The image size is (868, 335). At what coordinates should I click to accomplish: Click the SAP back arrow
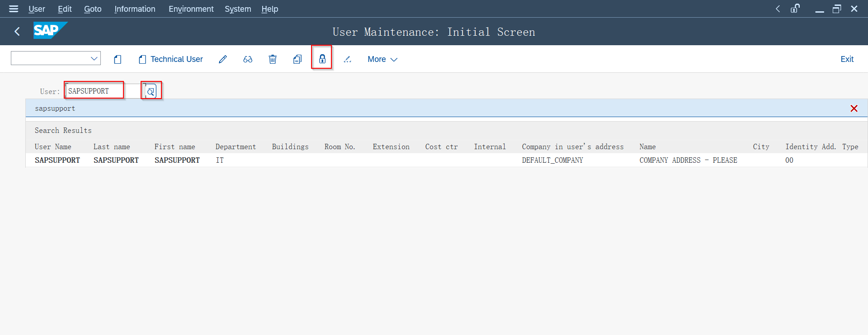pos(17,31)
